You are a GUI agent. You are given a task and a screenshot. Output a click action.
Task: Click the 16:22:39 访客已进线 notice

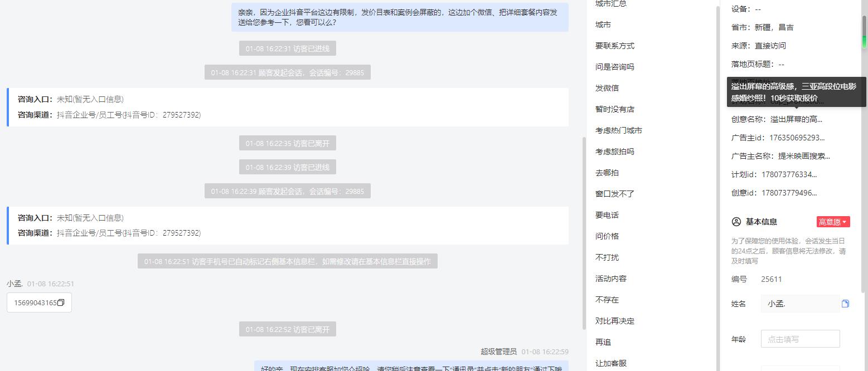click(288, 167)
